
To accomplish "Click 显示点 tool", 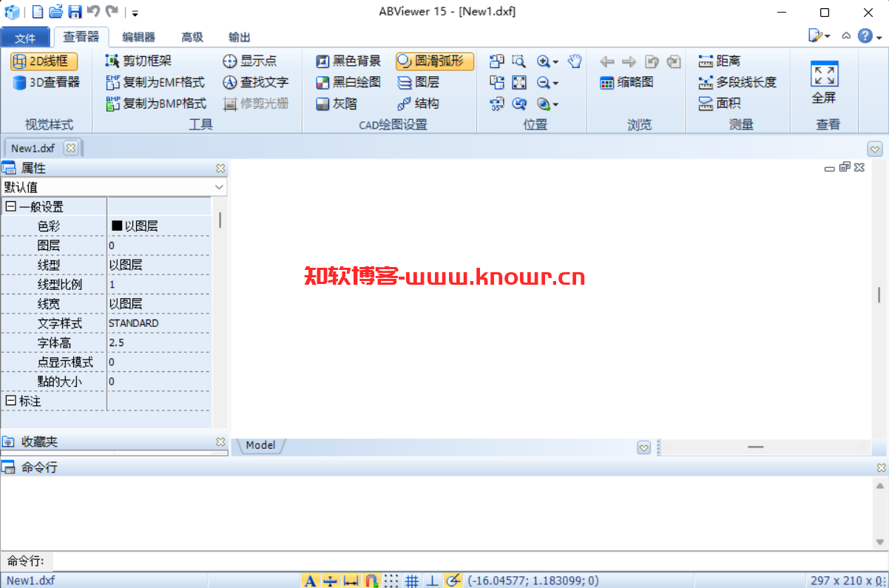I will 250,61.
